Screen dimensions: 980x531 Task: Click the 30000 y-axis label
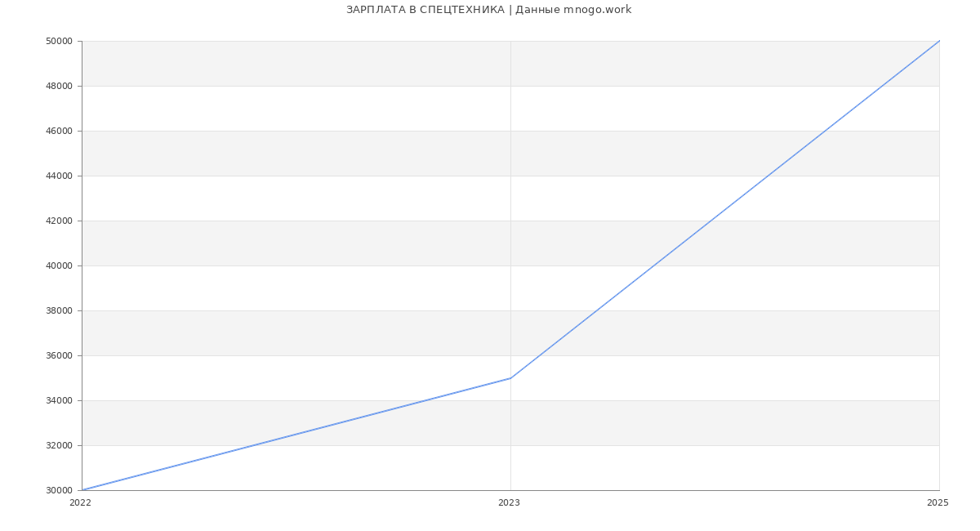[x=60, y=490]
